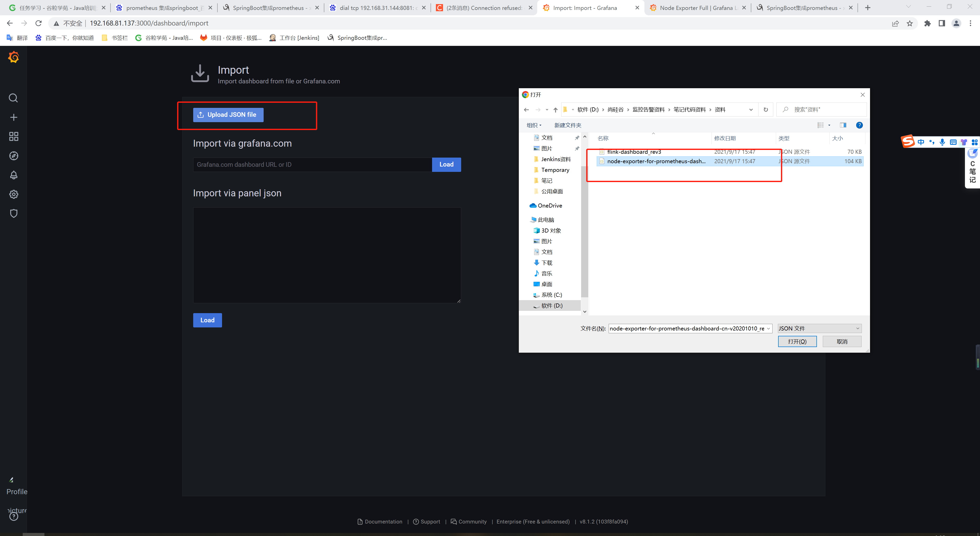Change the file dialog view layout
980x536 pixels.
pos(820,125)
